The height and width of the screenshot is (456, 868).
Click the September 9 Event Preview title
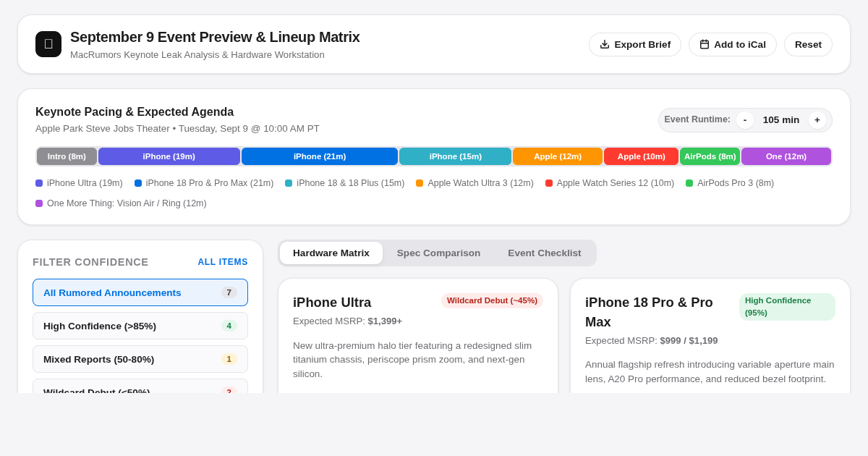click(215, 37)
